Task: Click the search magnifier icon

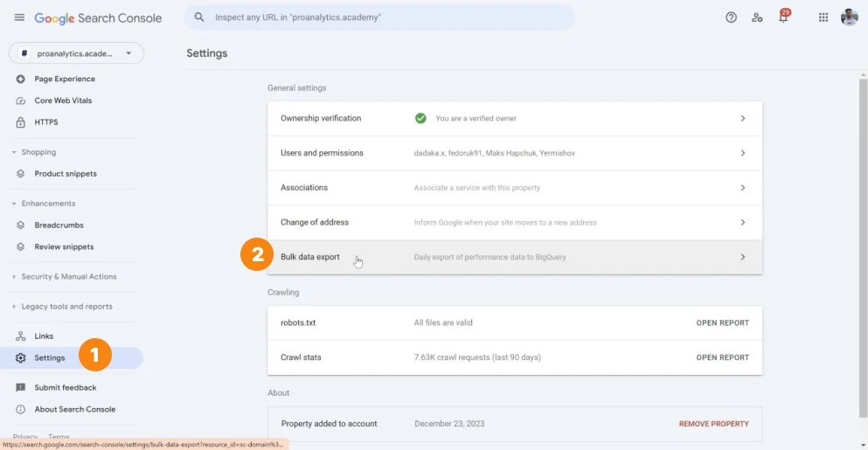Action: pyautogui.click(x=199, y=17)
